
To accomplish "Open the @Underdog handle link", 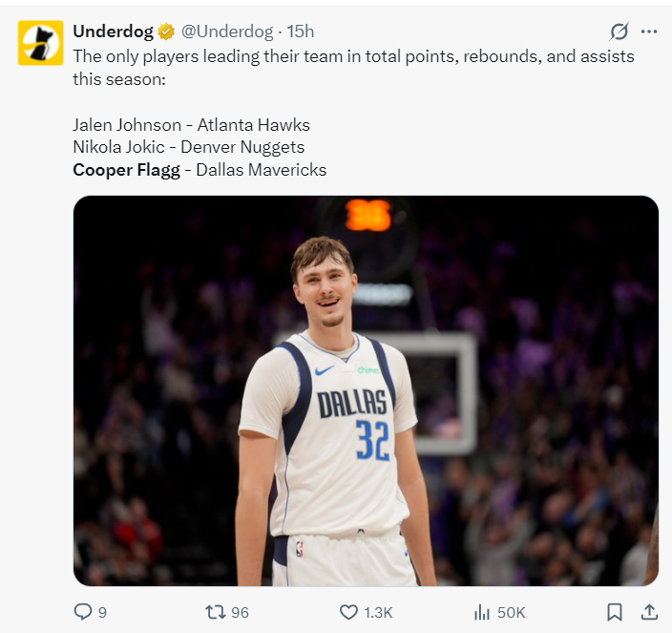I will (226, 32).
